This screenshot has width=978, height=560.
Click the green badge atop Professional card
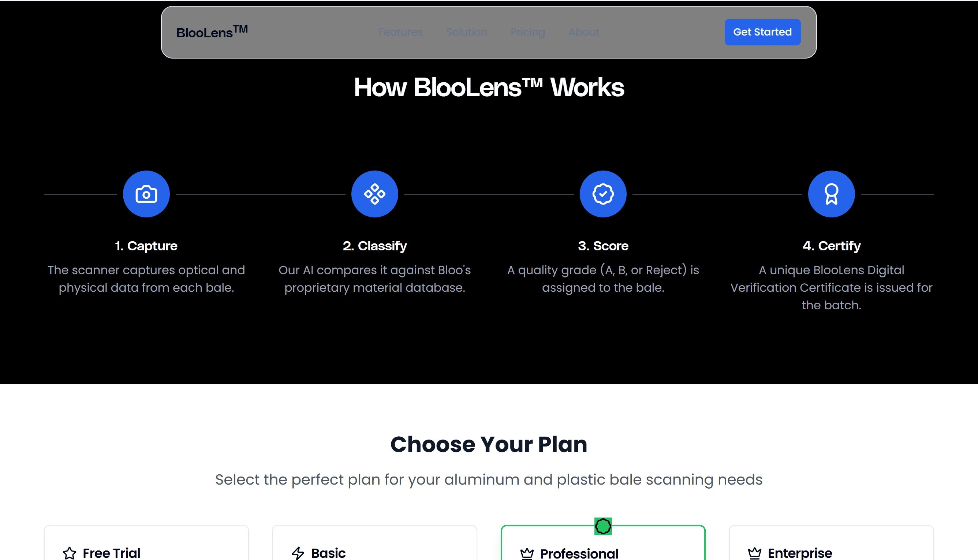(x=603, y=526)
